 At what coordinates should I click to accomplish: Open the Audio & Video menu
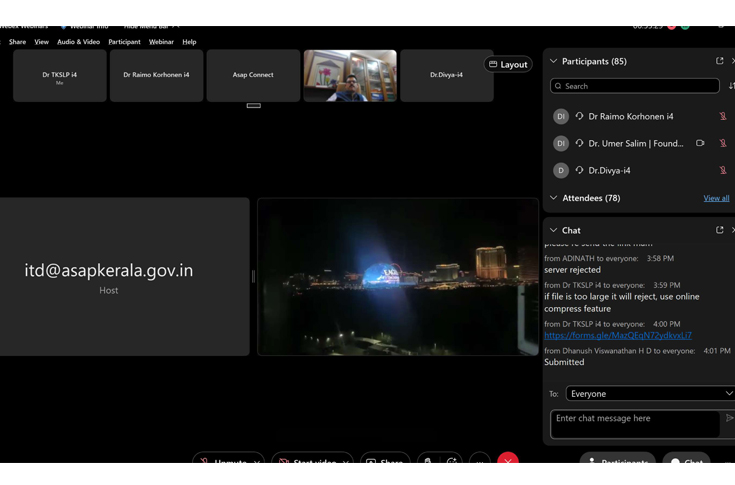pyautogui.click(x=78, y=42)
